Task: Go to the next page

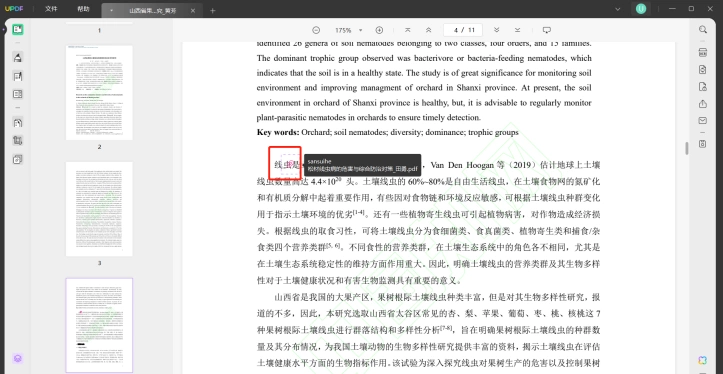Action: [496, 30]
